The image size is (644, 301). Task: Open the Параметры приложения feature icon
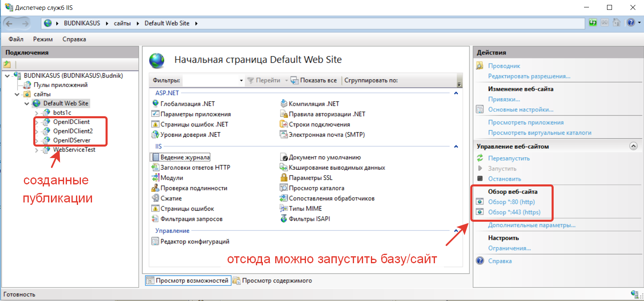[x=155, y=114]
